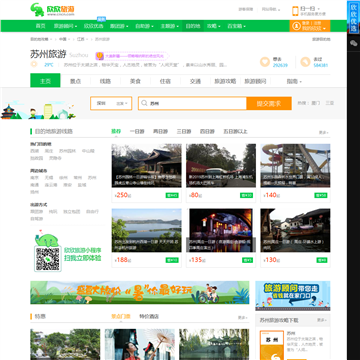360x360 pixels.
Task: Click the magnifier icon in the search box
Action: 144,103
